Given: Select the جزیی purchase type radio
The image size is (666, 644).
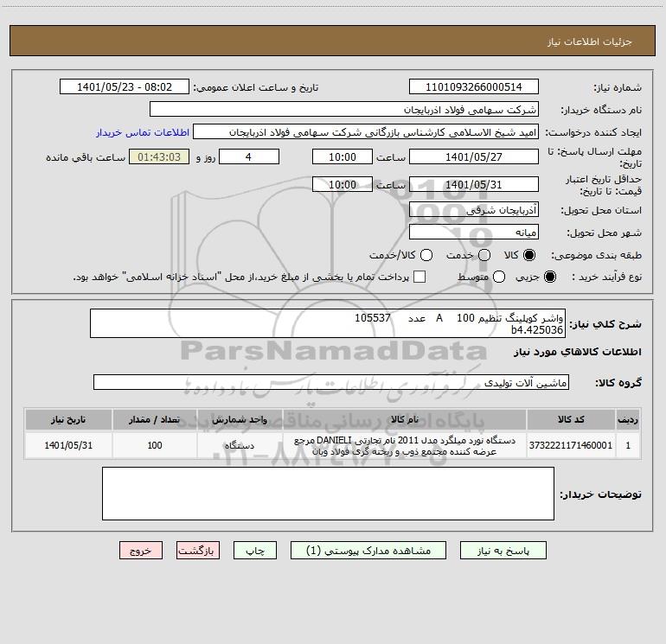Looking at the screenshot, I should (550, 277).
